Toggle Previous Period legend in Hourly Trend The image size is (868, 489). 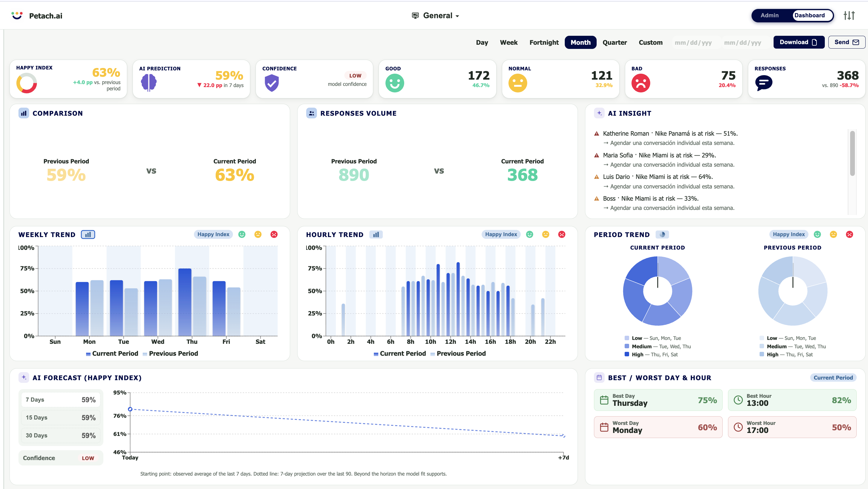pos(458,353)
